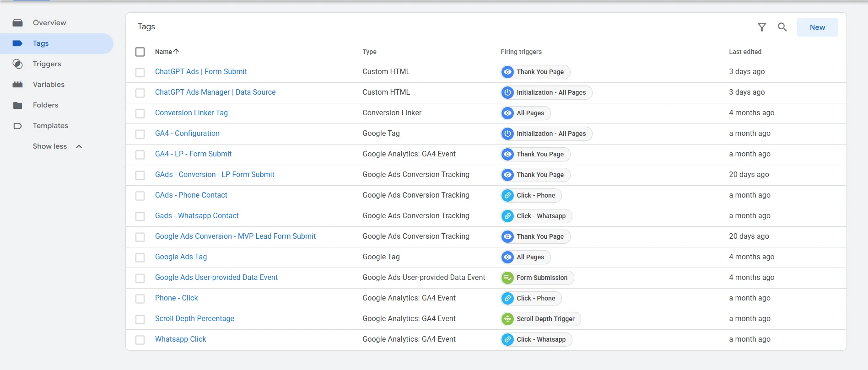Image resolution: width=868 pixels, height=370 pixels.
Task: Go to Overview section
Action: click(x=49, y=23)
